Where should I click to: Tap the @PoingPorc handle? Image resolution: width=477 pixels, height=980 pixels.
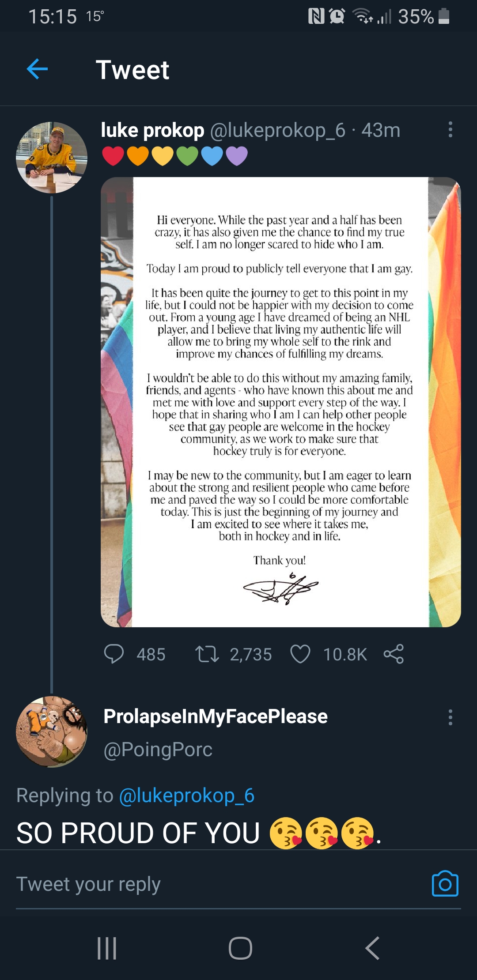(158, 749)
